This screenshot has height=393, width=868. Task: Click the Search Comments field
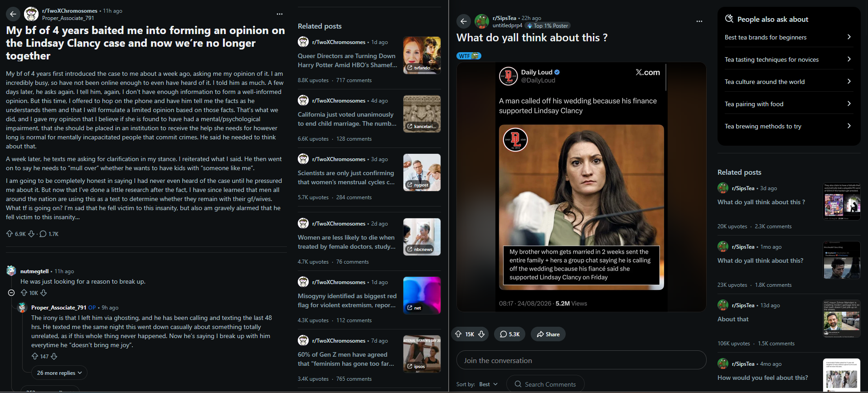(545, 384)
